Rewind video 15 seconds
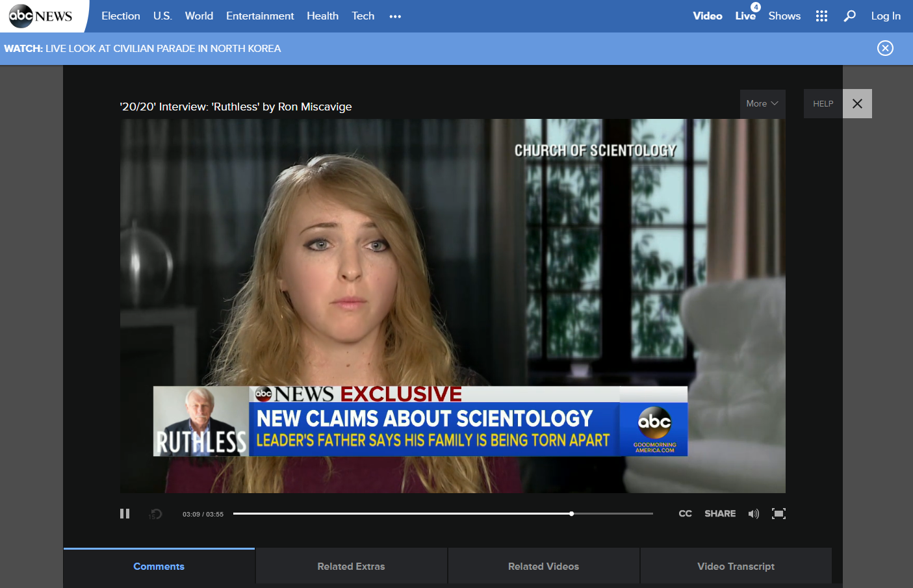The image size is (913, 588). click(155, 514)
